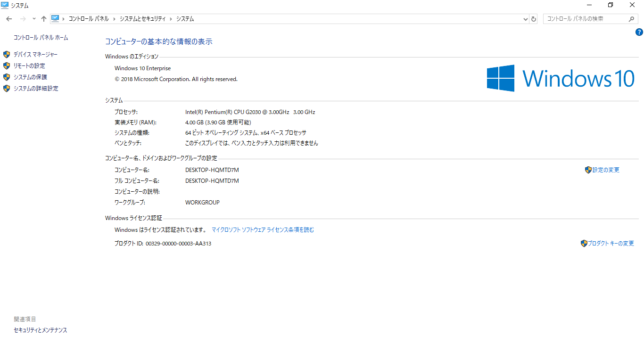Refresh the address bar view
Image resolution: width=644 pixels, height=343 pixels.
534,19
